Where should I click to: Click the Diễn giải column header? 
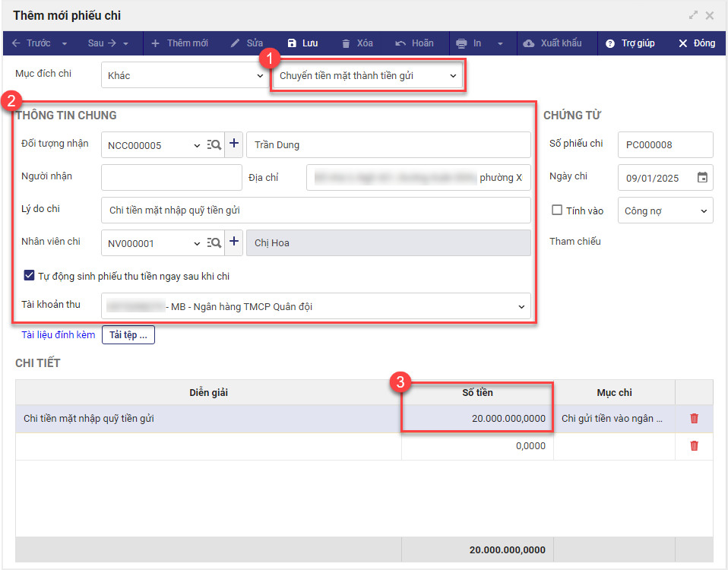click(208, 392)
